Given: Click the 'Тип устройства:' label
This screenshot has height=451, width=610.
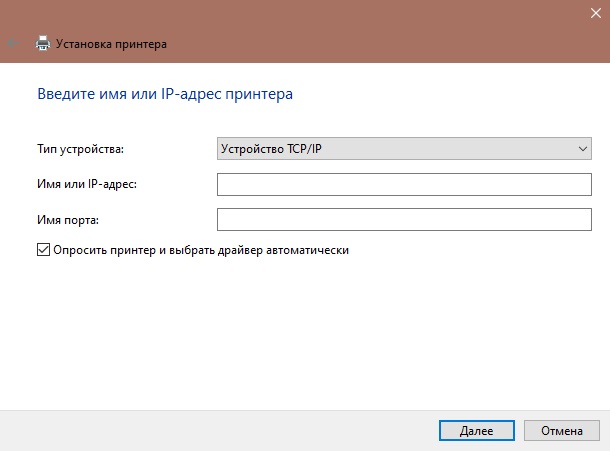Looking at the screenshot, I should [x=81, y=150].
